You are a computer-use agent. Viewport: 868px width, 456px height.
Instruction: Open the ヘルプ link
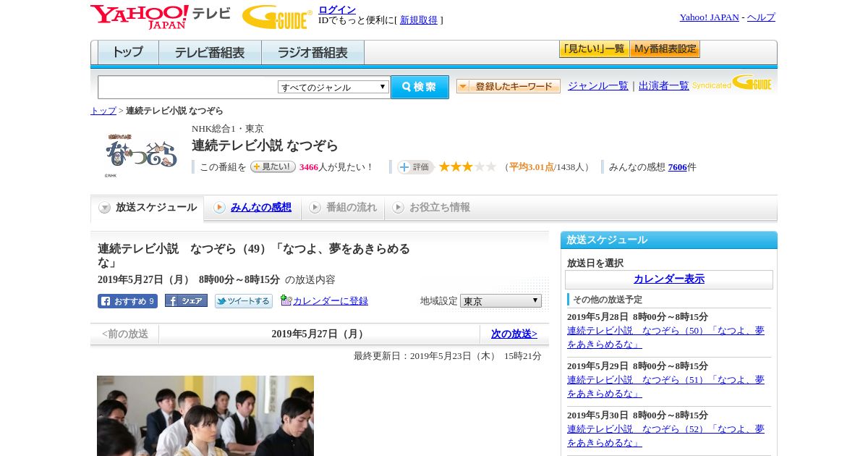pyautogui.click(x=761, y=17)
